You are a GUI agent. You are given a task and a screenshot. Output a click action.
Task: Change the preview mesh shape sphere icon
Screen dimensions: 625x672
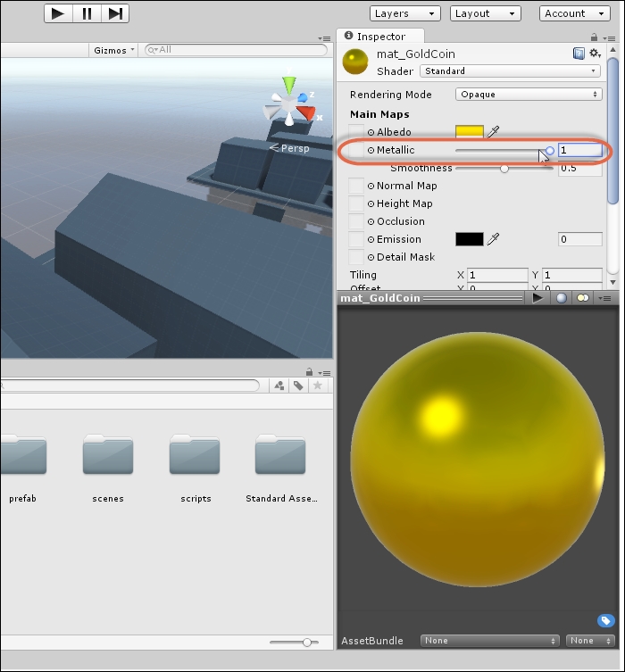(x=561, y=298)
